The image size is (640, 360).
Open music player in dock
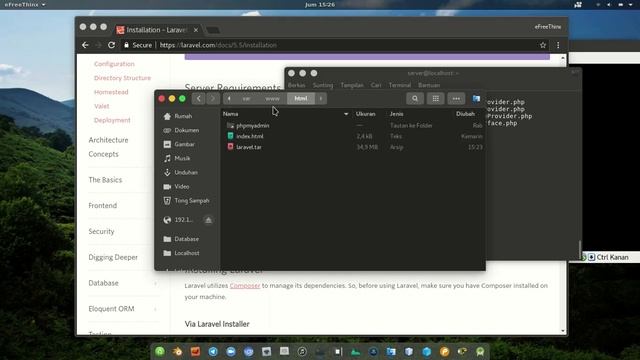click(302, 351)
